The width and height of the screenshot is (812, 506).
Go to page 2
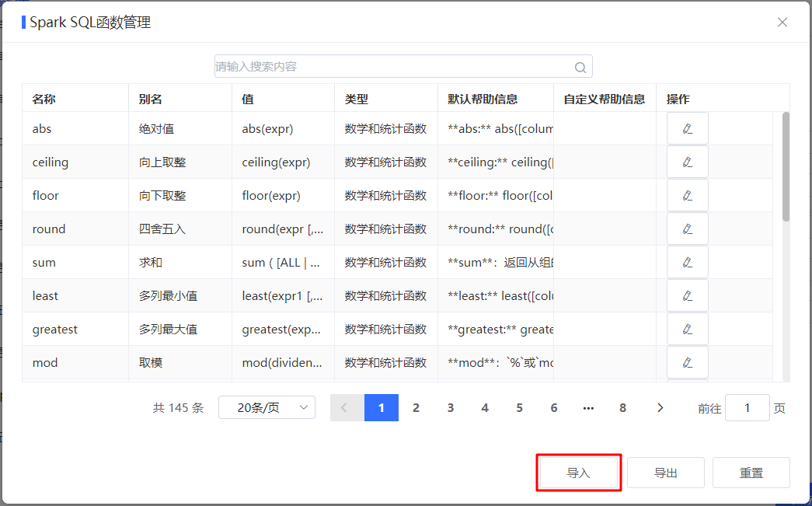[x=416, y=407]
